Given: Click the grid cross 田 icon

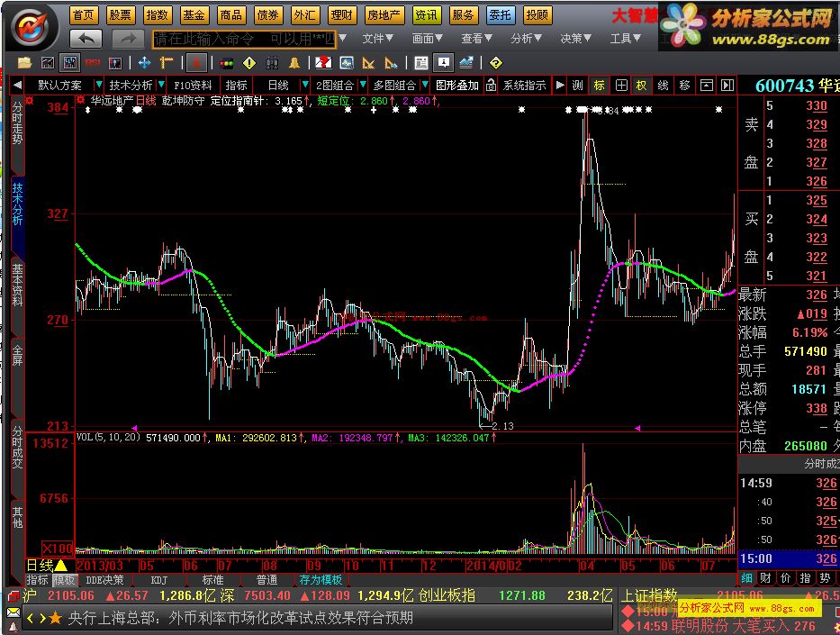Looking at the screenshot, I should coord(621,86).
